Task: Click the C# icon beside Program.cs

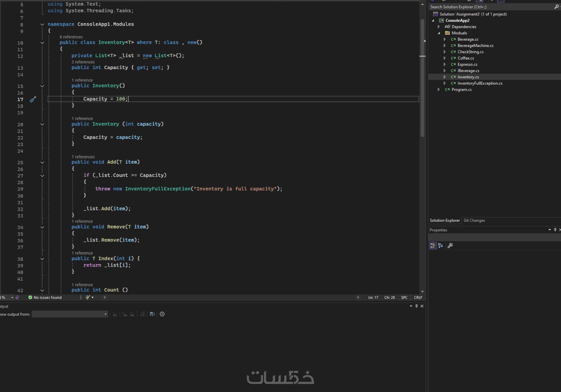Action: coord(447,90)
